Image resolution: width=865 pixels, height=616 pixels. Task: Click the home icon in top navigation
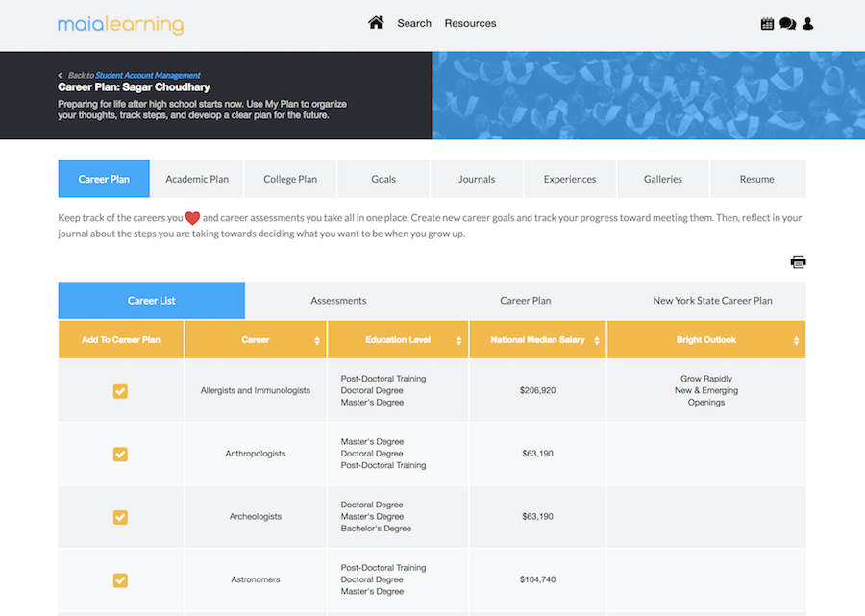(376, 23)
